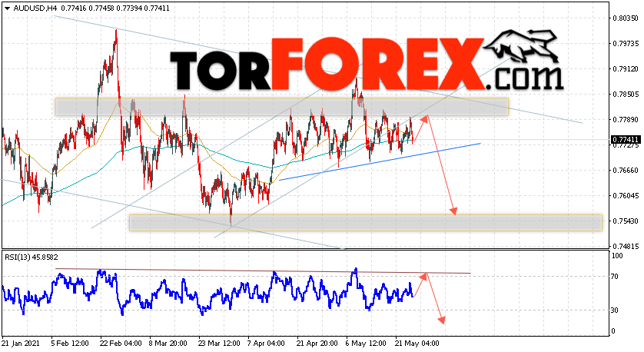Click the 21 Jan 2021 date label
Image resolution: width=644 pixels, height=352 pixels.
coord(22,344)
